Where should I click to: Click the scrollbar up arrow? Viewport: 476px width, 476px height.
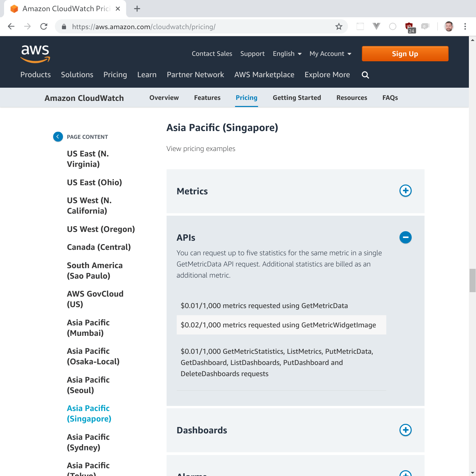[472, 40]
